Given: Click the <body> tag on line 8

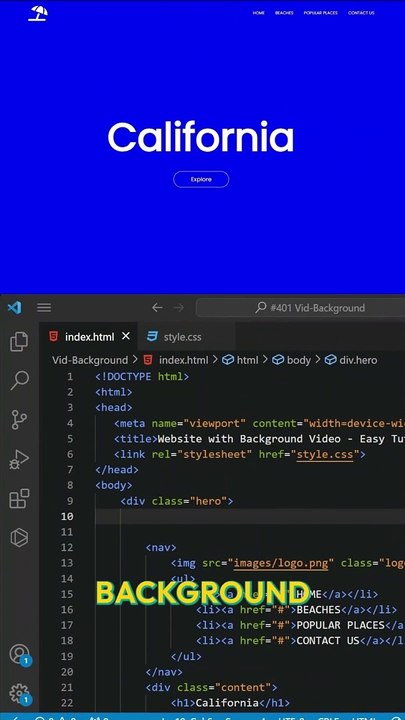Looking at the screenshot, I should pos(113,485).
